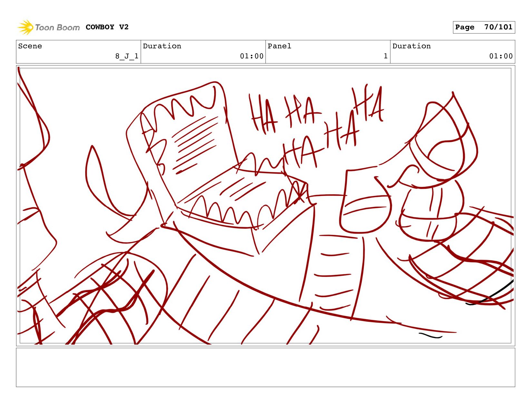
Task: Click the scene duration value "01:00"
Action: tap(252, 56)
